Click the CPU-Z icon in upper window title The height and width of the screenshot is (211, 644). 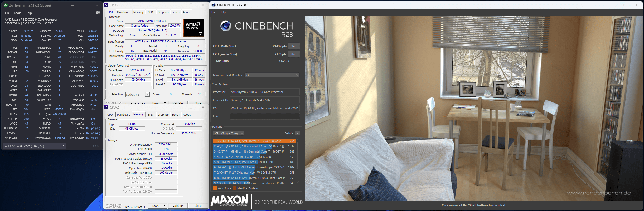pos(106,5)
